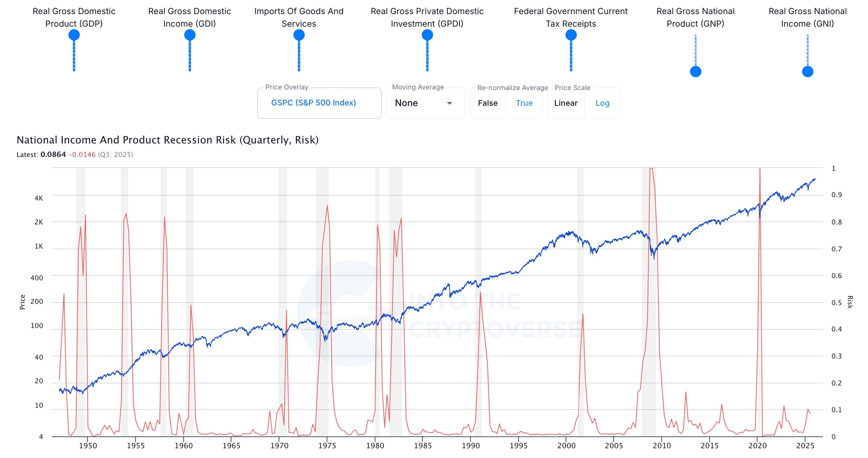Click the Latest value 0.0864 readout
Image resolution: width=868 pixels, height=458 pixels.
coord(53,155)
